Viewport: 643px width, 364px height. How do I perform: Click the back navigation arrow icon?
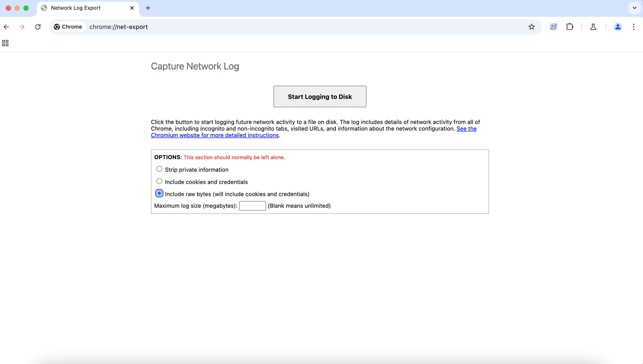(6, 27)
